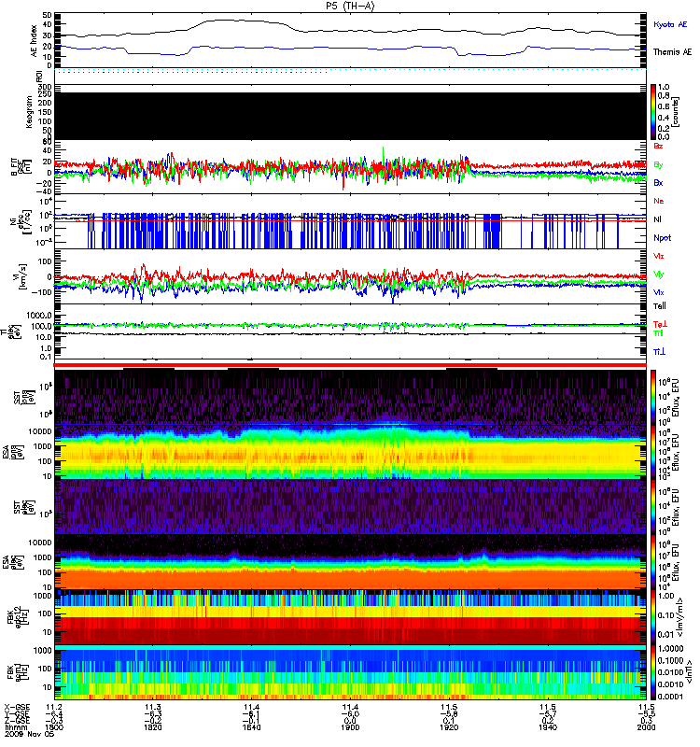Click the solid black Keogram panel
Viewport: 700px width, 747px height.
[x=350, y=116]
